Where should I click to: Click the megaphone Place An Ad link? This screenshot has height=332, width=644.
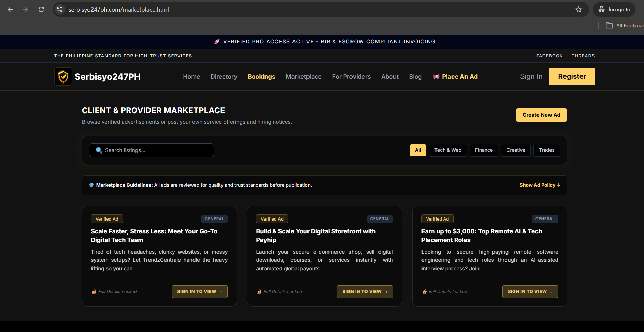[x=455, y=77]
